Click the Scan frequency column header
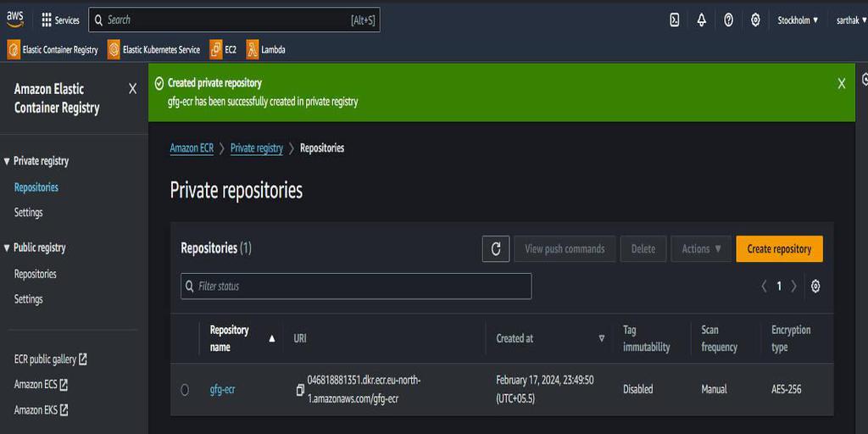The image size is (868, 434). click(x=719, y=339)
